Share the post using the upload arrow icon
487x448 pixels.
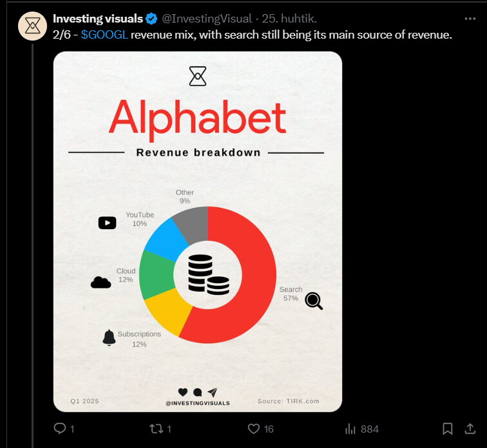click(x=470, y=429)
